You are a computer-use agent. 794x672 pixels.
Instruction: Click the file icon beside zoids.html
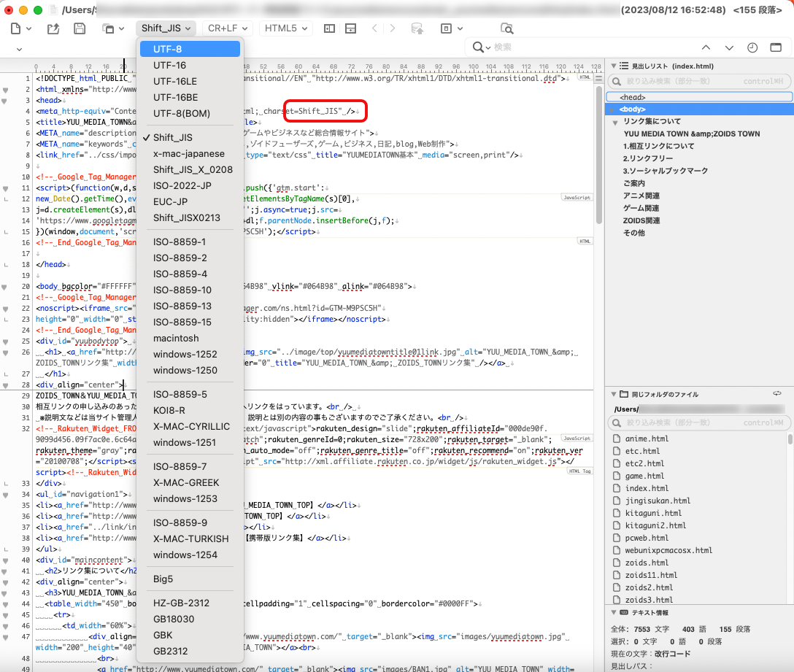click(x=617, y=563)
